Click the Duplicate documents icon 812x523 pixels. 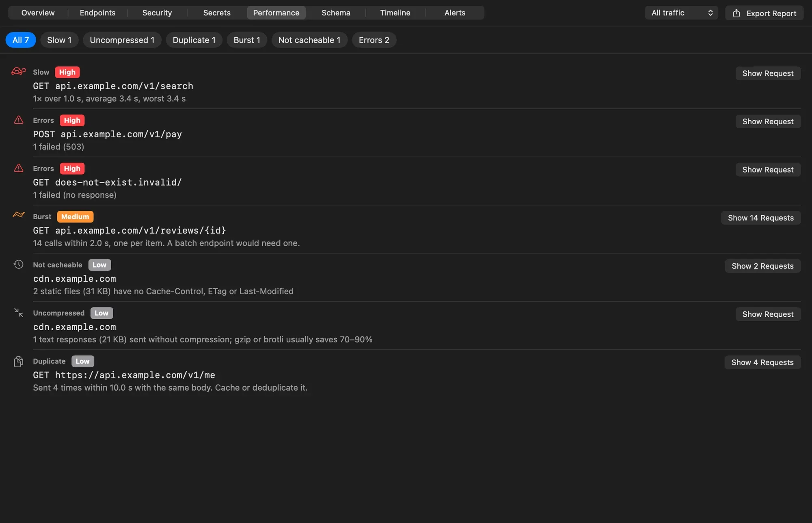tap(19, 361)
